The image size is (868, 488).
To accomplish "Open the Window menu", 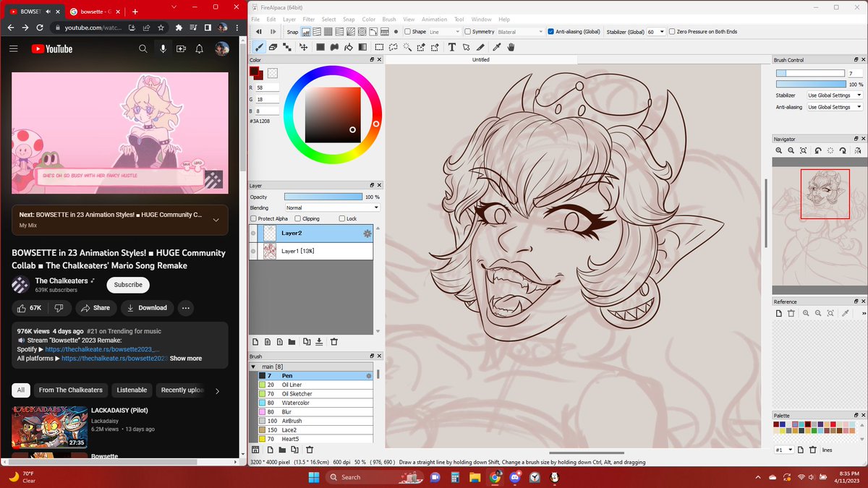I will (482, 20).
